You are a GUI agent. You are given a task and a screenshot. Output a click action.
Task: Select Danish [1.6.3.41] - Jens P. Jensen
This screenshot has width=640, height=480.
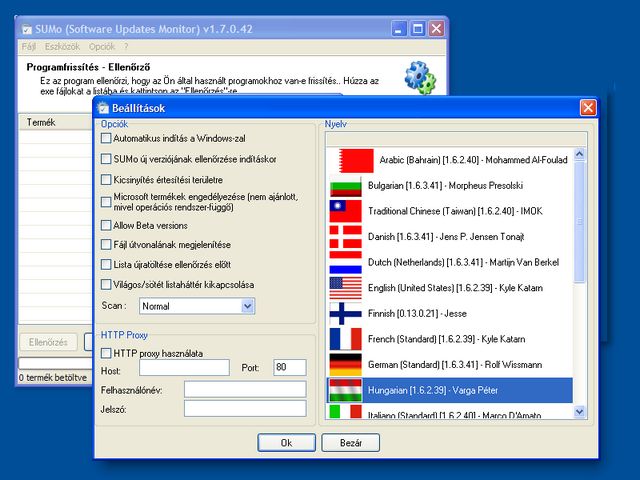pyautogui.click(x=450, y=237)
